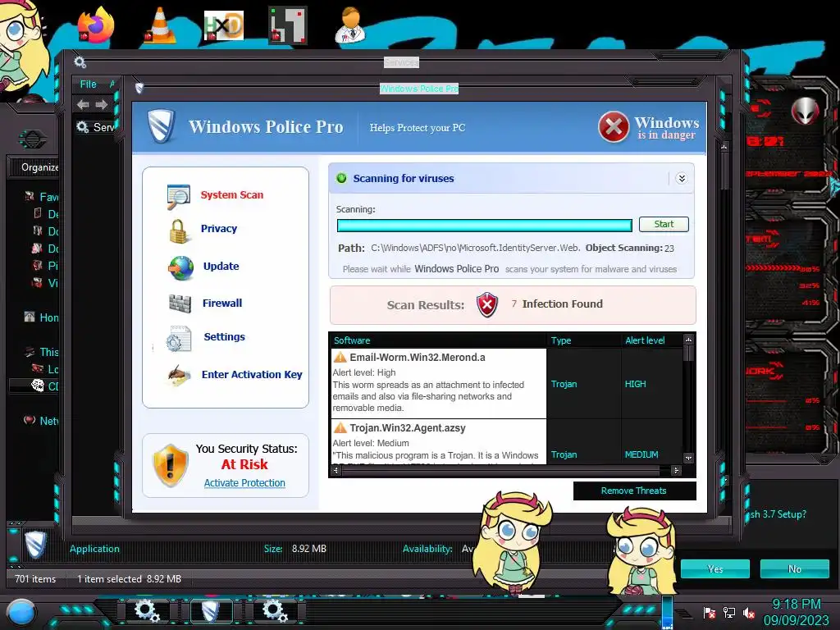840x630 pixels.
Task: Click the Start scan button
Action: [x=664, y=225]
